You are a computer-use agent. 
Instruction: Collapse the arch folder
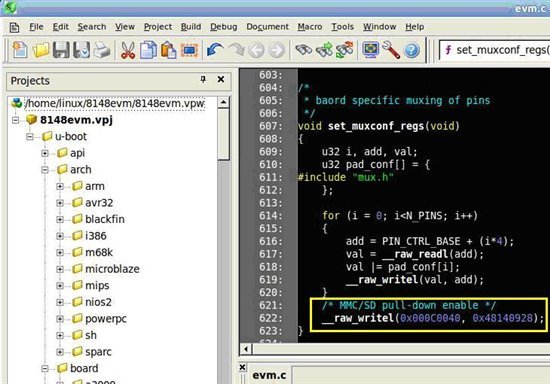tap(45, 170)
